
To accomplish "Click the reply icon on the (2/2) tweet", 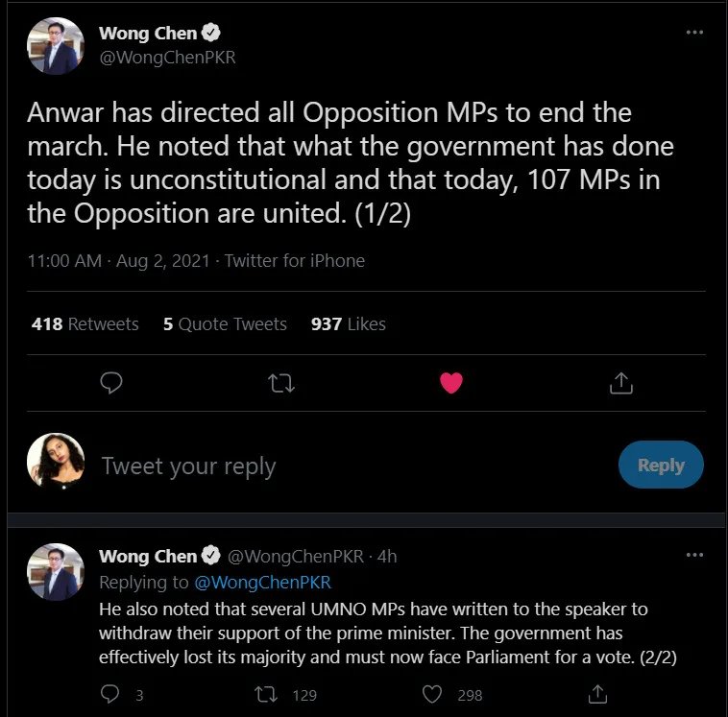I will (x=110, y=694).
